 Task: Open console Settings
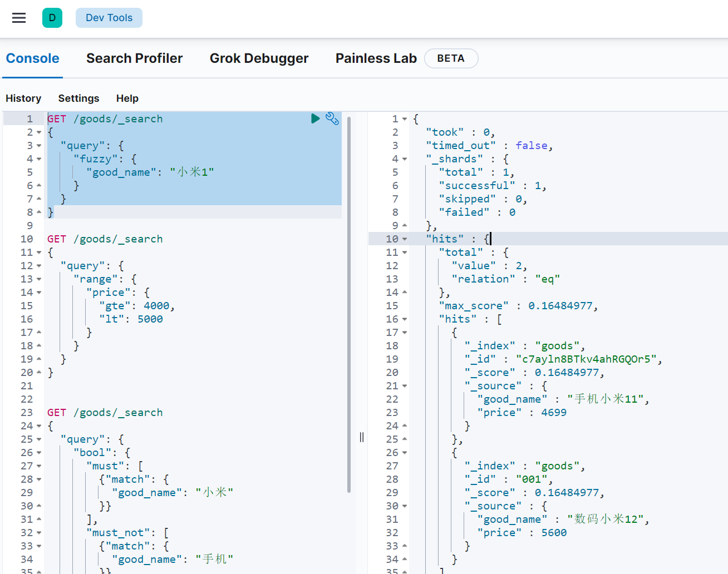78,98
